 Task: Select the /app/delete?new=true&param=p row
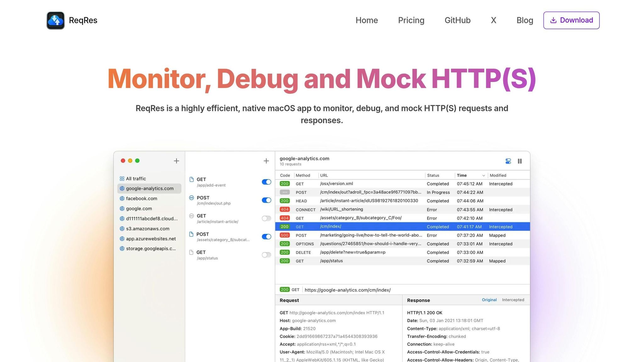[402, 252]
